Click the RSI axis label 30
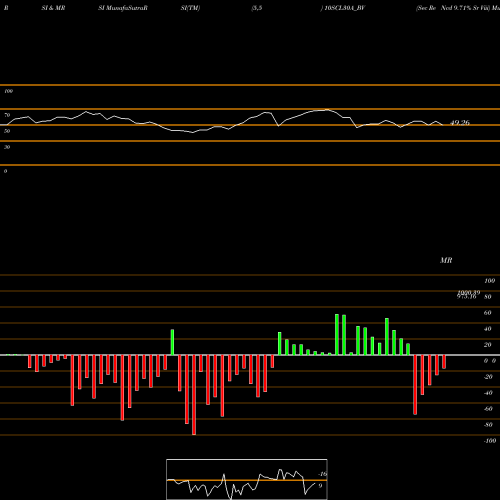Screen dimensions: 500x500 click(7, 147)
